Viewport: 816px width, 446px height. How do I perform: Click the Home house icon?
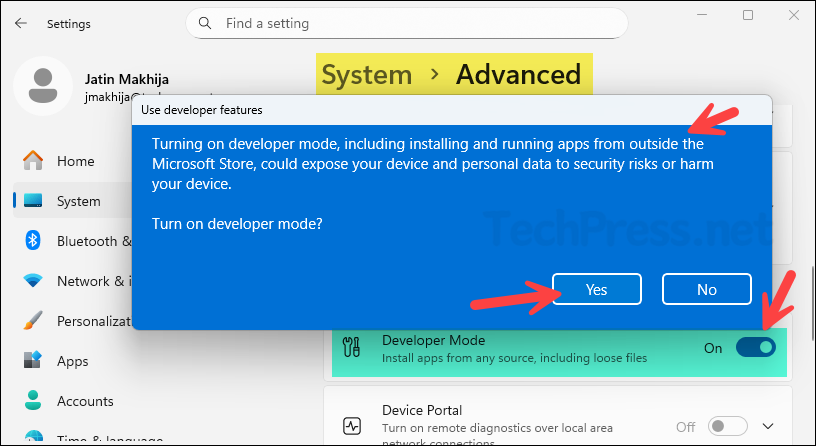(x=33, y=160)
